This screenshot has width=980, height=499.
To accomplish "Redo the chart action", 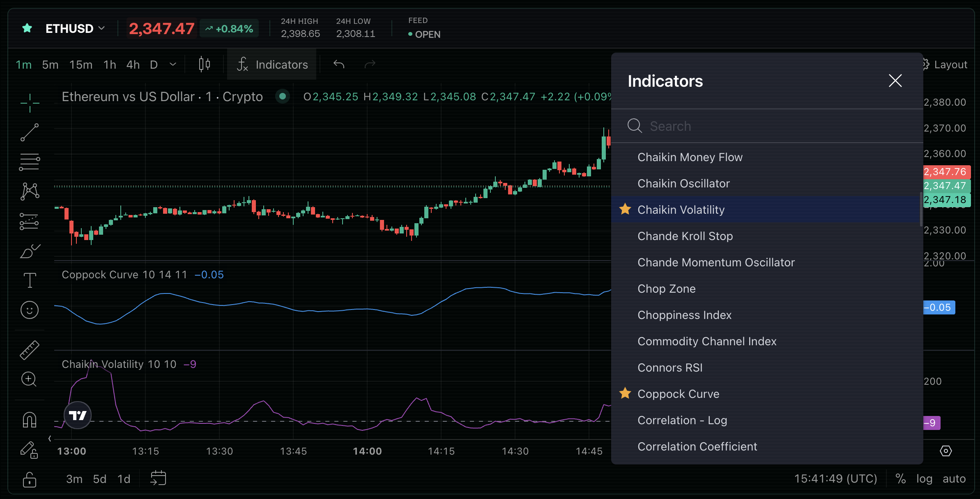I will tap(370, 64).
